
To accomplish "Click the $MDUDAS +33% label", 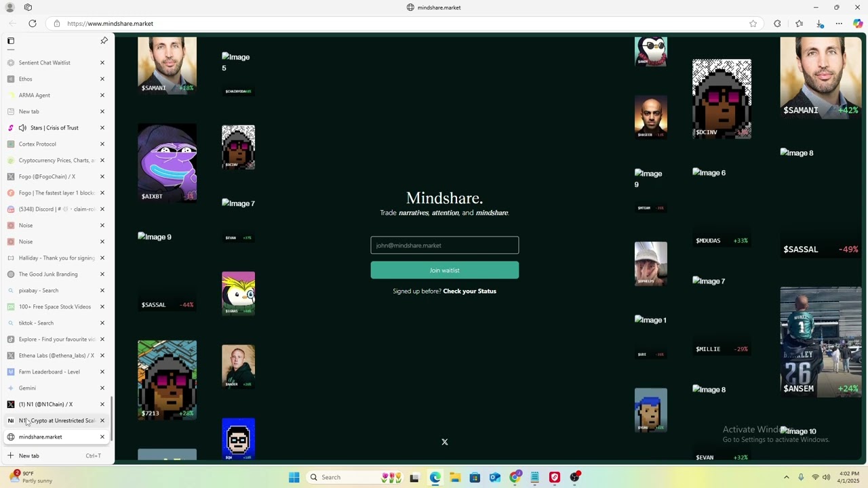I will coord(722,241).
